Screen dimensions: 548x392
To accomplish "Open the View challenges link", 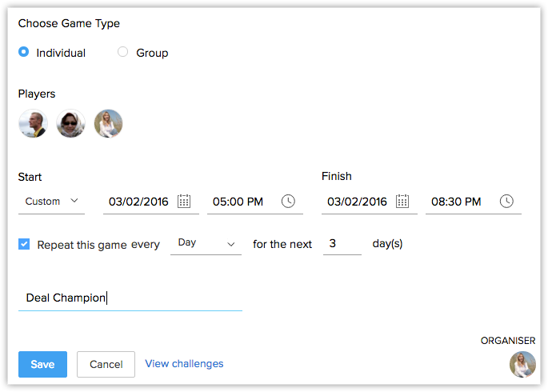I will (184, 364).
